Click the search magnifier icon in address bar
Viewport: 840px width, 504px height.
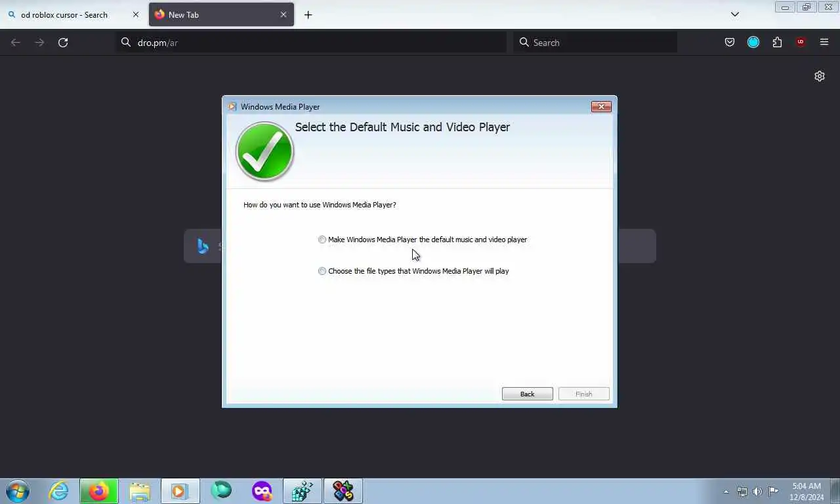coord(126,42)
